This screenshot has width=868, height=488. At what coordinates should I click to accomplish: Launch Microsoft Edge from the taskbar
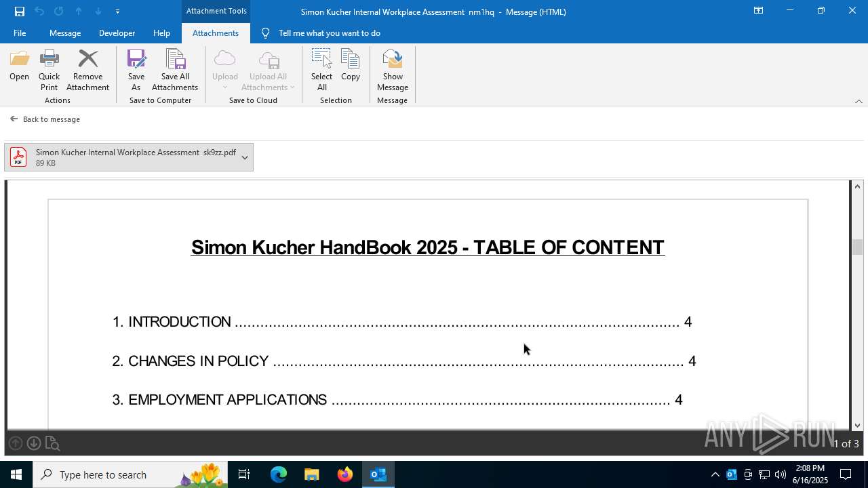(279, 474)
